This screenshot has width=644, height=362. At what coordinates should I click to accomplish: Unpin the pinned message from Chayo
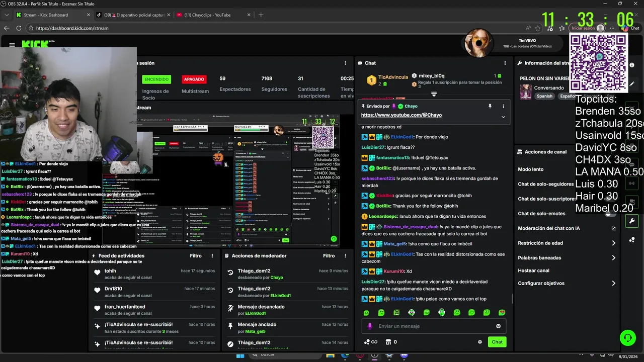coord(490,106)
